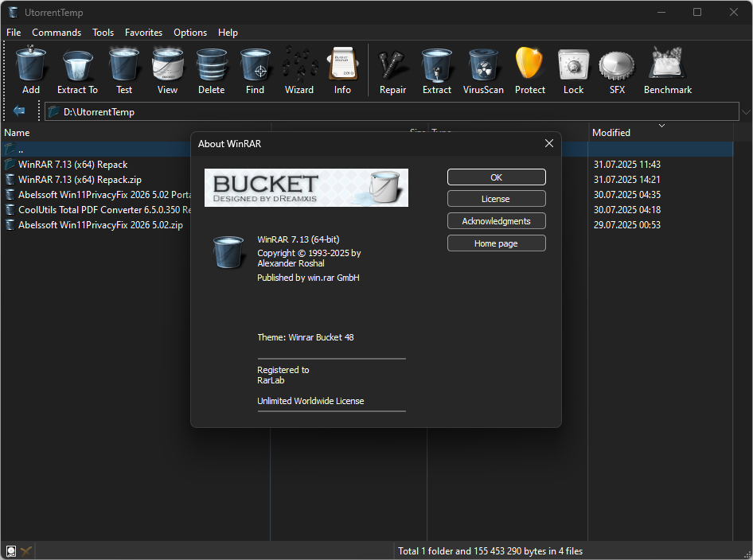Click the 'Theme: Winrar Bucket 48' text
753x560 pixels.
[x=306, y=337]
